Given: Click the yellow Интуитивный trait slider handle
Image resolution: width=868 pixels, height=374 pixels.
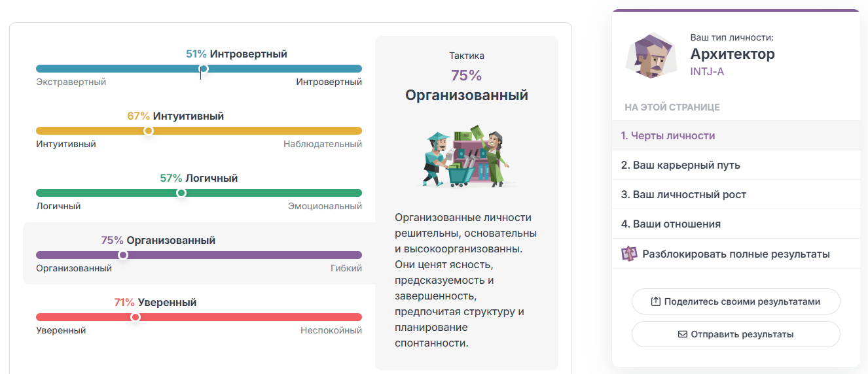Looking at the screenshot, I should coord(149,131).
